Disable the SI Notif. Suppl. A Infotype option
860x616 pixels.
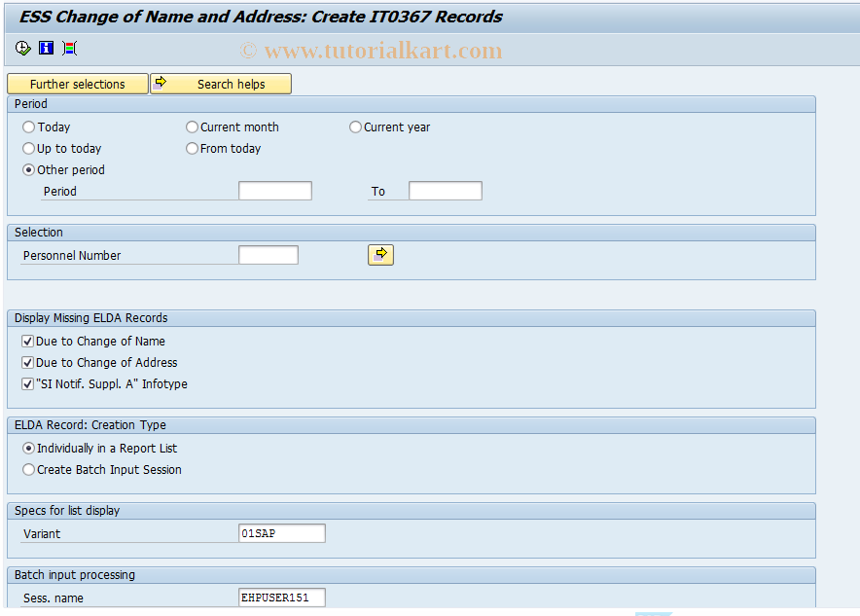(27, 383)
